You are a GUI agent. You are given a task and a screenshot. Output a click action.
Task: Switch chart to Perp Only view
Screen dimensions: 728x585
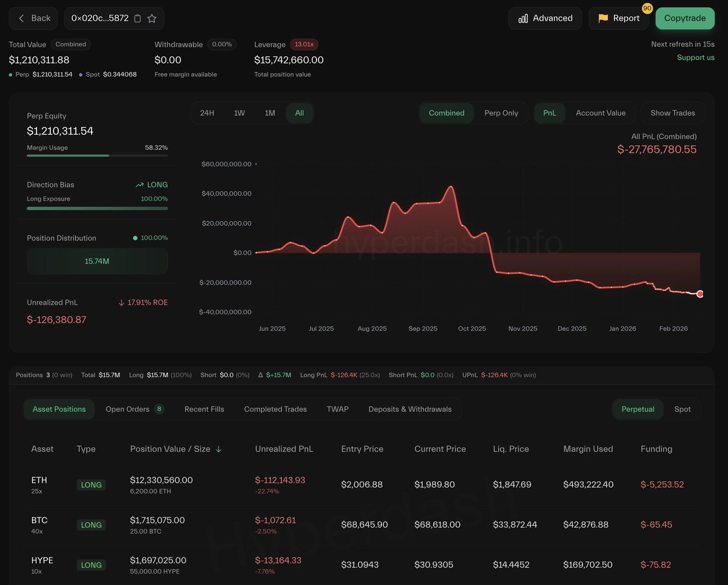coord(502,113)
